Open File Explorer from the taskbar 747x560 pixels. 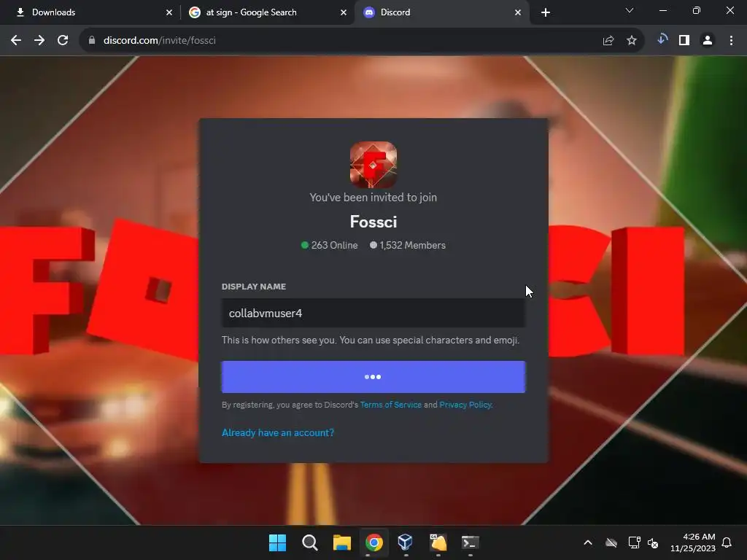click(x=342, y=542)
